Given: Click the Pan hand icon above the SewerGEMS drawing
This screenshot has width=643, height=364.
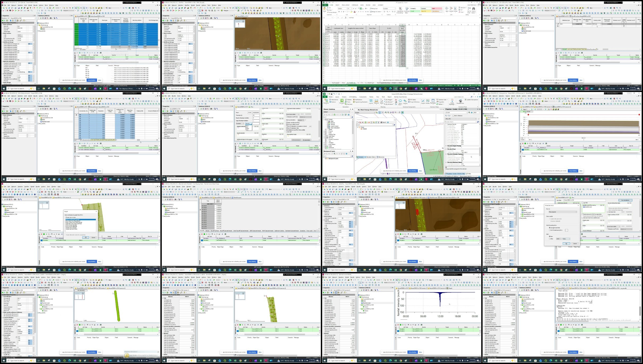Looking at the screenshot, I should pos(399,112).
